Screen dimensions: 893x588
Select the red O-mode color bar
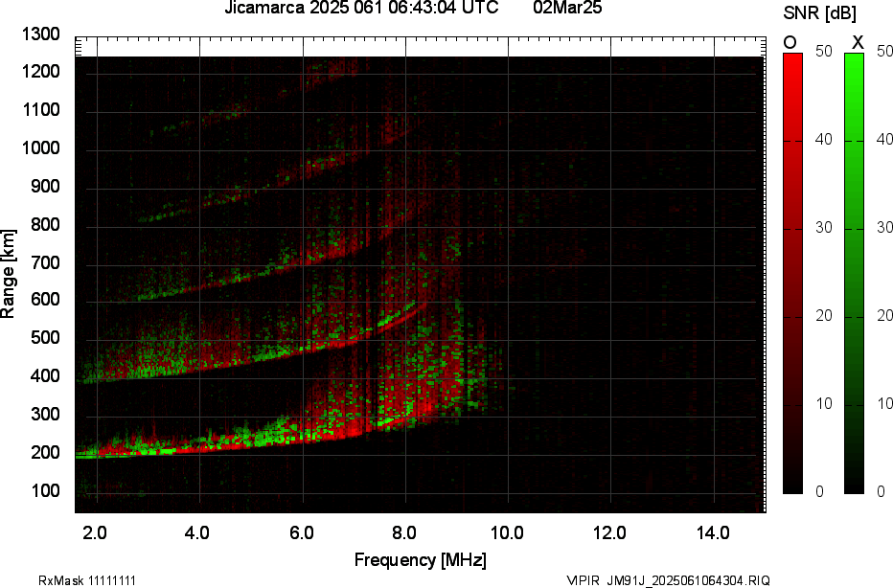[x=792, y=273]
